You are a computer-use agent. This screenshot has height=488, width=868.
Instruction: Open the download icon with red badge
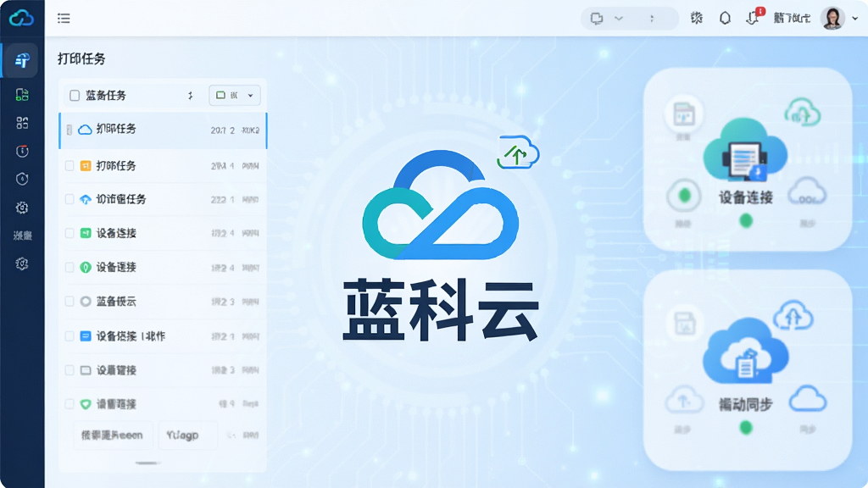753,17
